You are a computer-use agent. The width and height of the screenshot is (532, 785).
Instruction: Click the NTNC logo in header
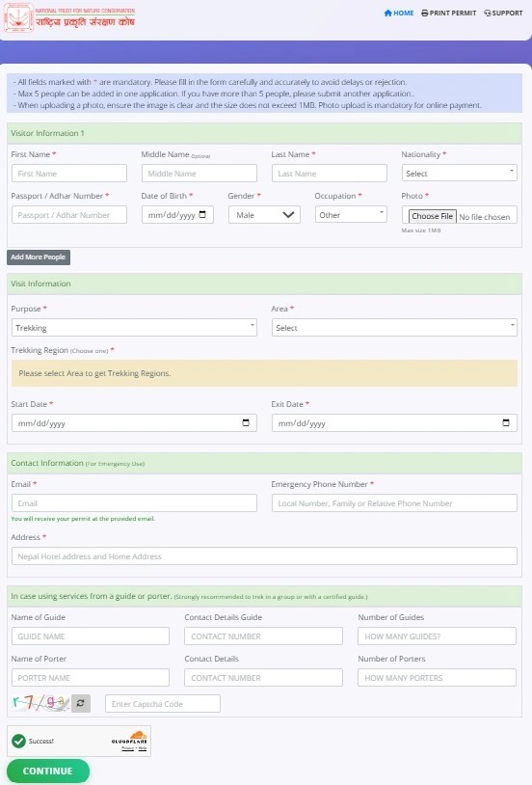point(69,18)
